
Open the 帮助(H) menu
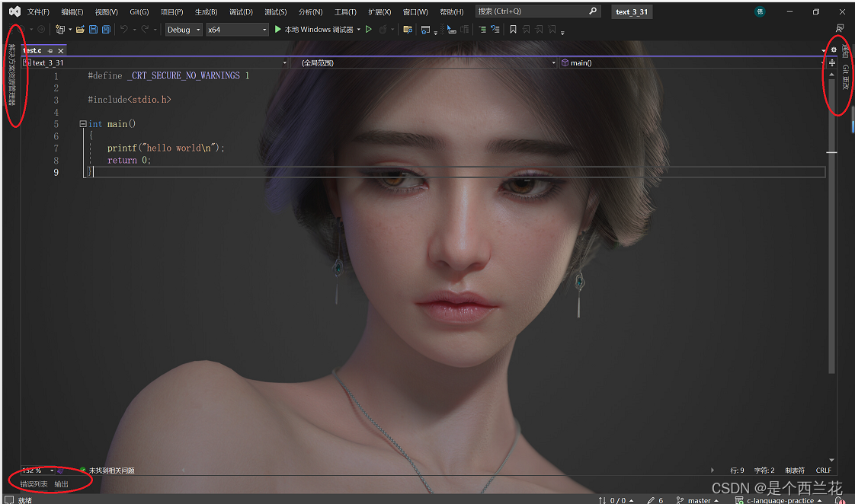(451, 11)
